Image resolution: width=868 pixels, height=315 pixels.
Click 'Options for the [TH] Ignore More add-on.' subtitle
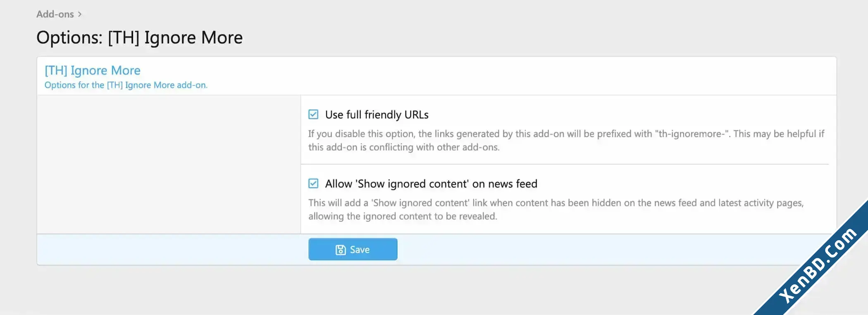pos(126,85)
